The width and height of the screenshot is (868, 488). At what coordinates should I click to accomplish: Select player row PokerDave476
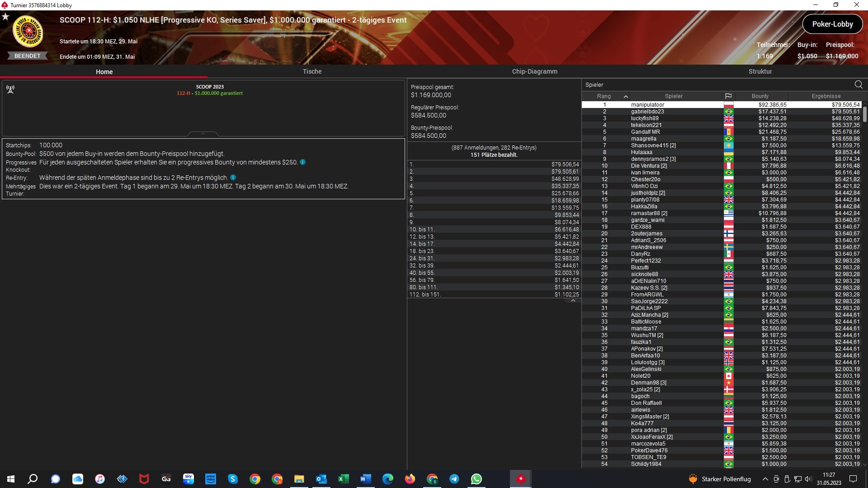(722, 450)
